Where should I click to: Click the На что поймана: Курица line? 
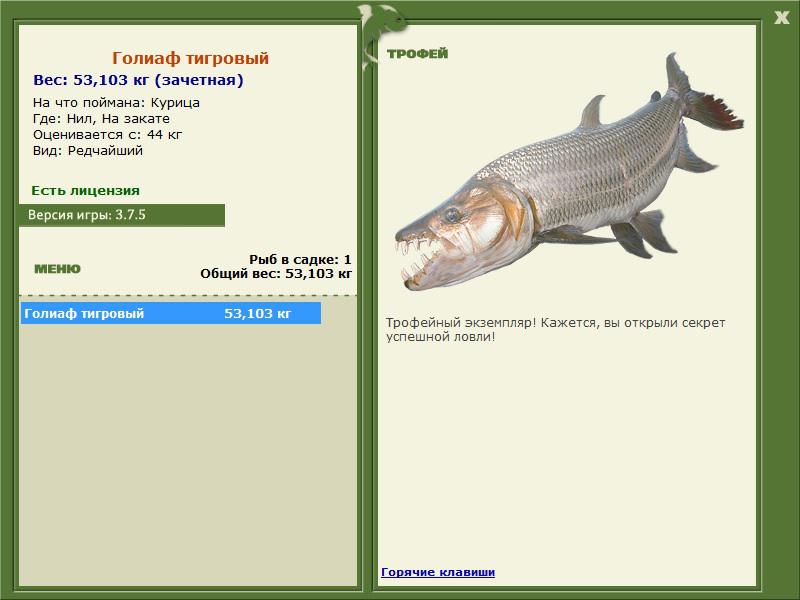[x=116, y=103]
